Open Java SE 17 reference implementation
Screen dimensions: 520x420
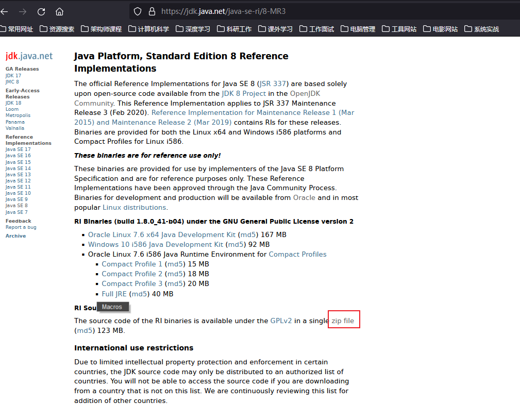click(18, 149)
